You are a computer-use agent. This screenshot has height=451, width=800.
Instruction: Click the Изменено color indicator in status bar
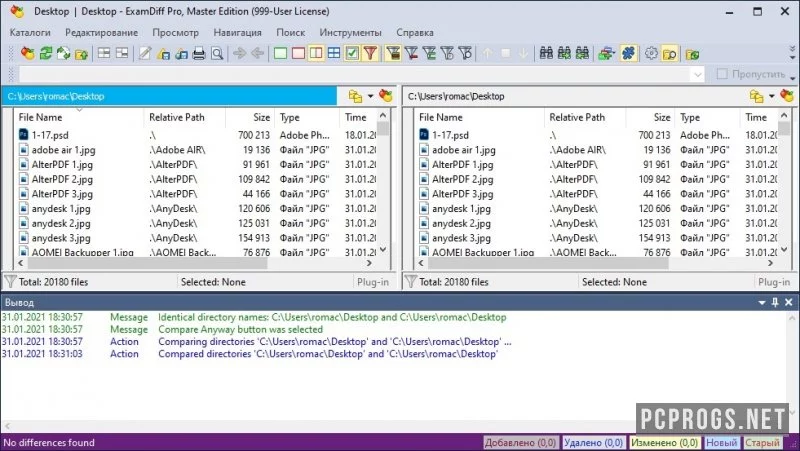[664, 442]
